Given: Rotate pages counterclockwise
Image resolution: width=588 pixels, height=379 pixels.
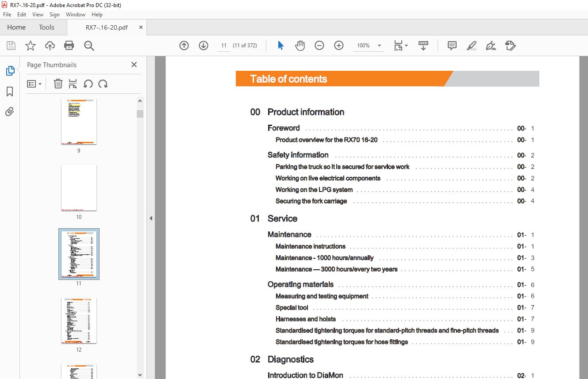Looking at the screenshot, I should point(88,84).
